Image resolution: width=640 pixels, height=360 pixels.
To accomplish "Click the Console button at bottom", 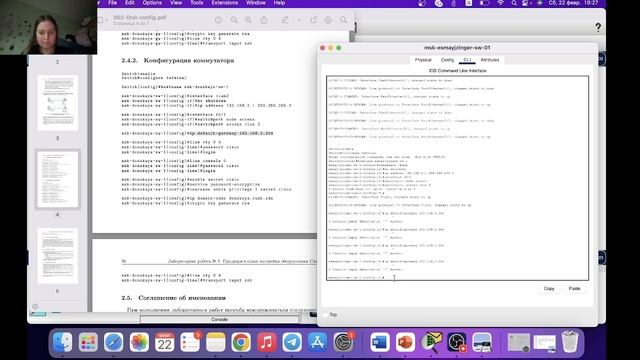I will tap(219, 319).
